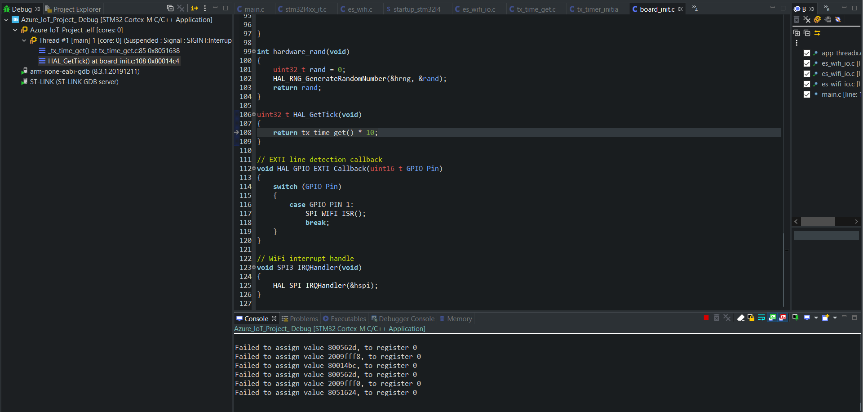Collapse Azure_IoT_Project_Debug launch node
Viewport: 868px width, 412px height.
click(x=6, y=20)
